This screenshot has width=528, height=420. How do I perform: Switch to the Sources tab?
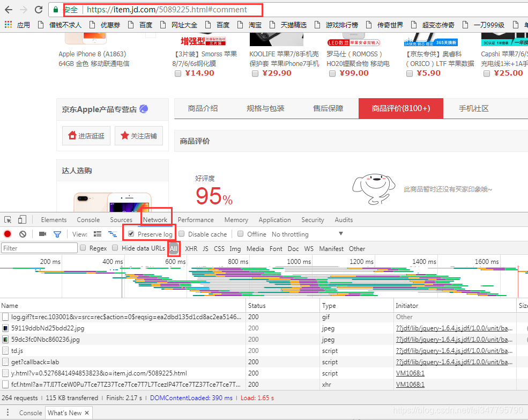click(121, 220)
